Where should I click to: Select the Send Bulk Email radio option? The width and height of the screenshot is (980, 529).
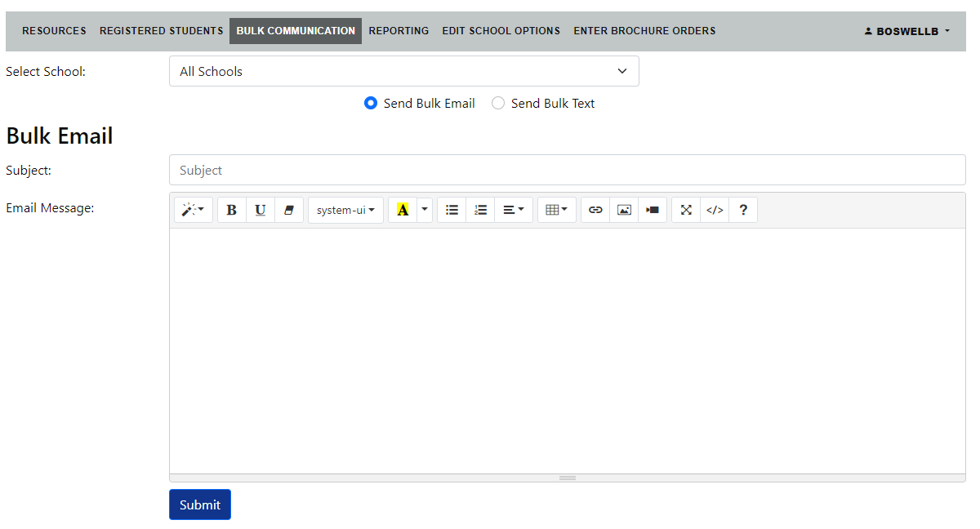click(x=371, y=104)
